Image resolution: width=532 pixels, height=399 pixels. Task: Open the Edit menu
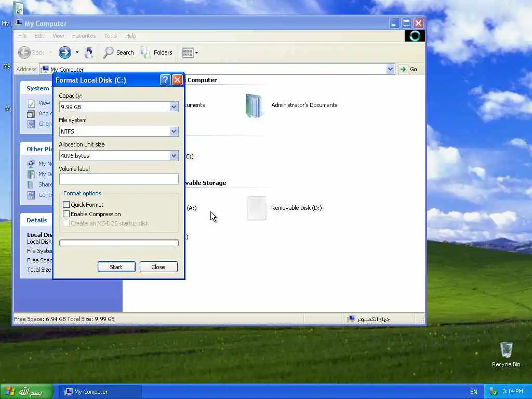click(39, 36)
